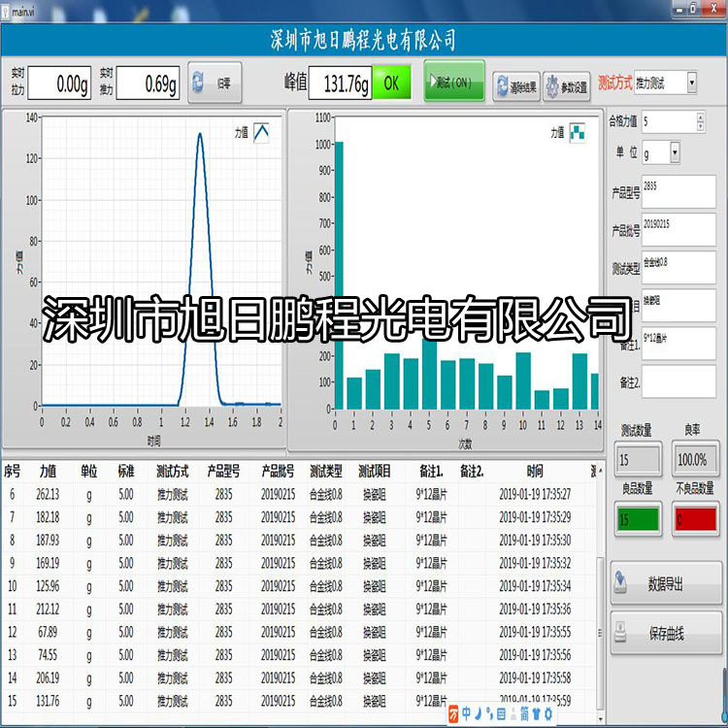
Task: Click the 测试数量 box showing 15
Action: [x=638, y=459]
